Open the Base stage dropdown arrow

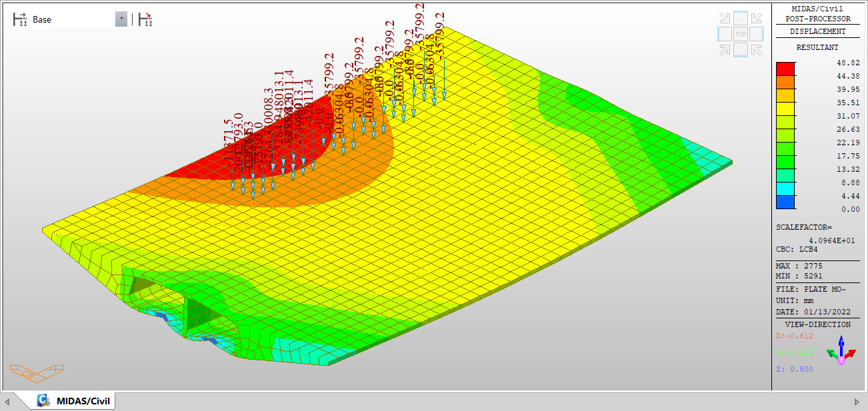point(121,19)
